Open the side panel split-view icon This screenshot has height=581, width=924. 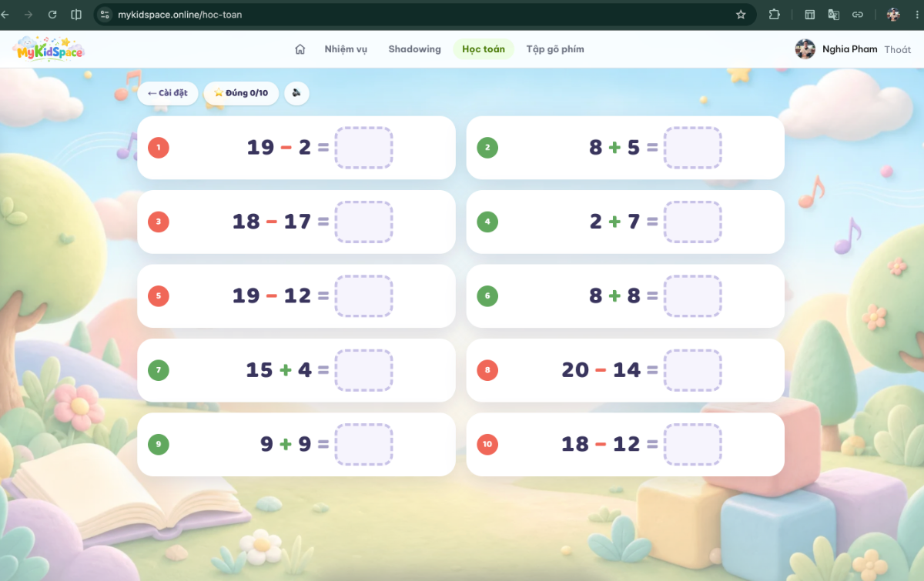click(x=76, y=15)
